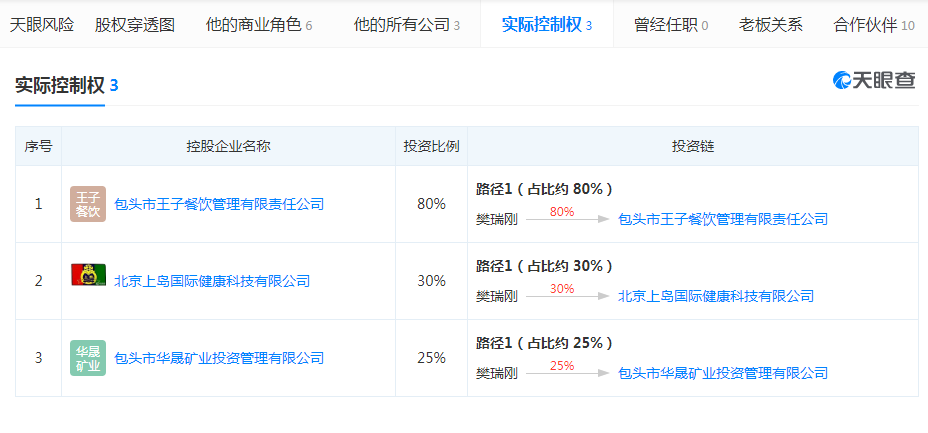
Task: Click the 控股企业名称 column header
Action: (x=228, y=146)
